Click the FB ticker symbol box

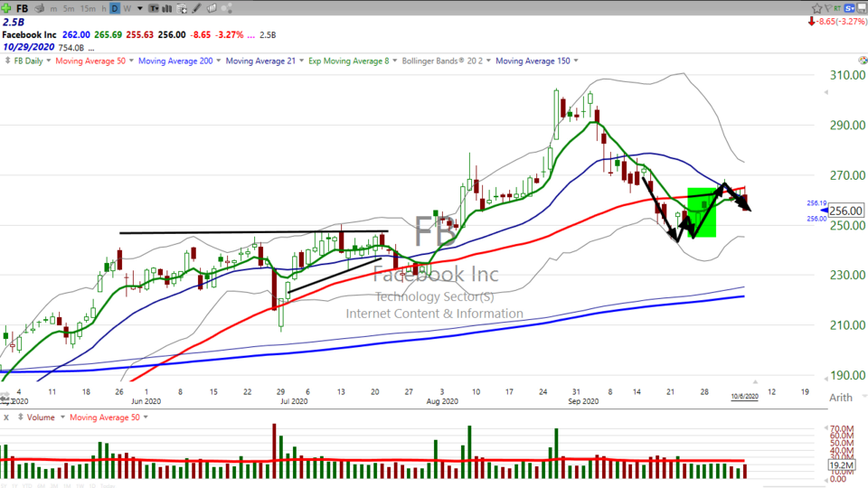coord(22,8)
